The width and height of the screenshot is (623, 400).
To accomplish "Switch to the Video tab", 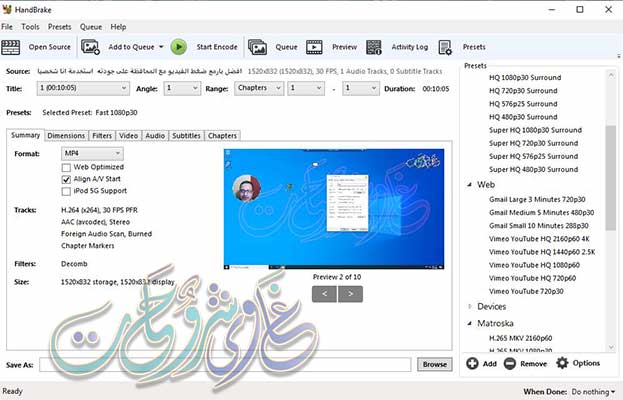I will [x=129, y=136].
